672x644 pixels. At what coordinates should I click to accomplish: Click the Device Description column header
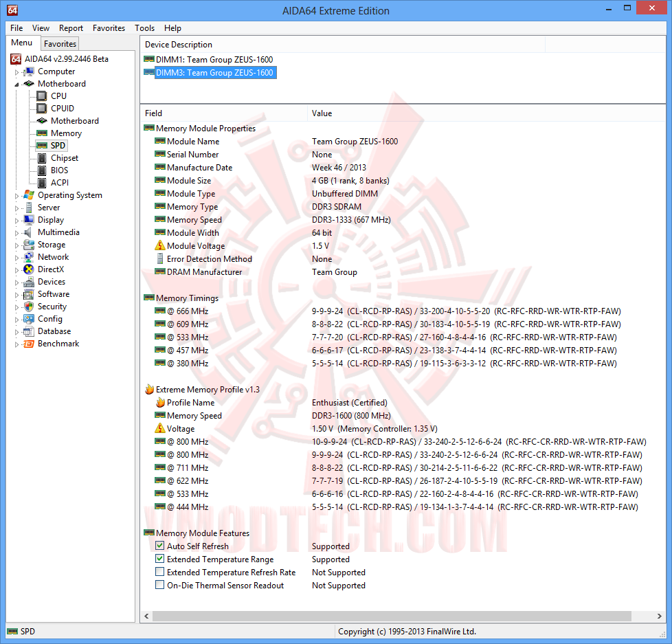(343, 45)
